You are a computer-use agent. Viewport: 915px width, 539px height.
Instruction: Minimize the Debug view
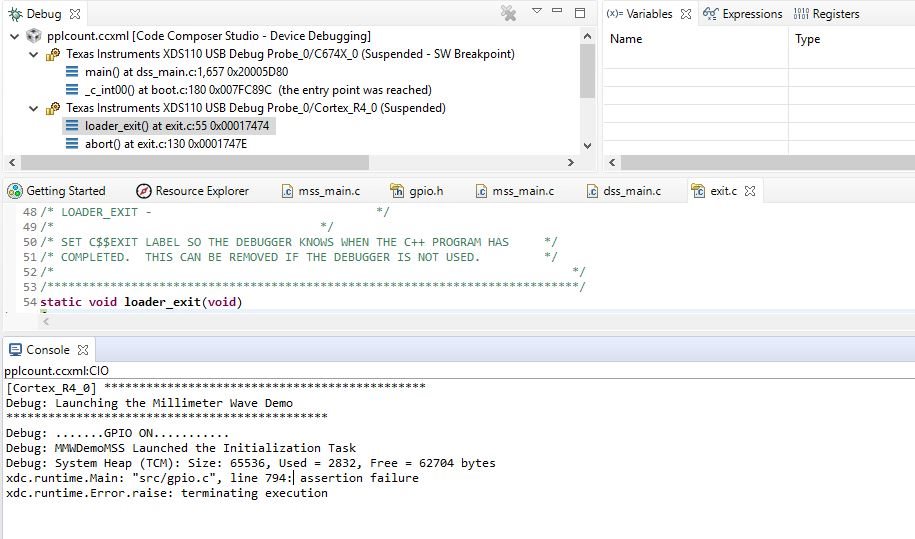tap(557, 11)
